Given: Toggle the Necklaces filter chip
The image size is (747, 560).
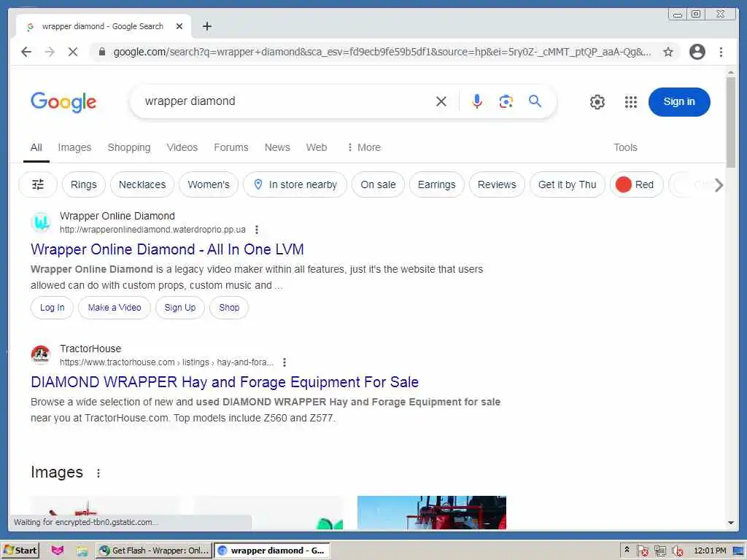Looking at the screenshot, I should [x=142, y=184].
